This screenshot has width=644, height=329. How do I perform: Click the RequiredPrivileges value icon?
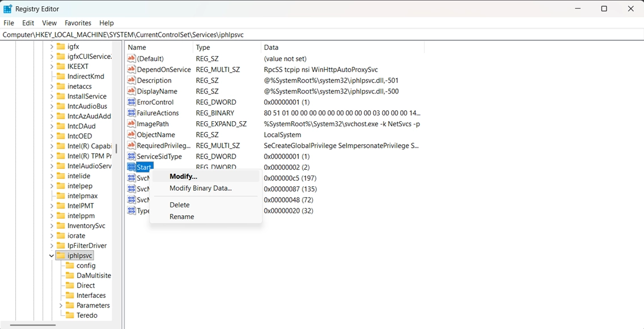[x=132, y=146]
